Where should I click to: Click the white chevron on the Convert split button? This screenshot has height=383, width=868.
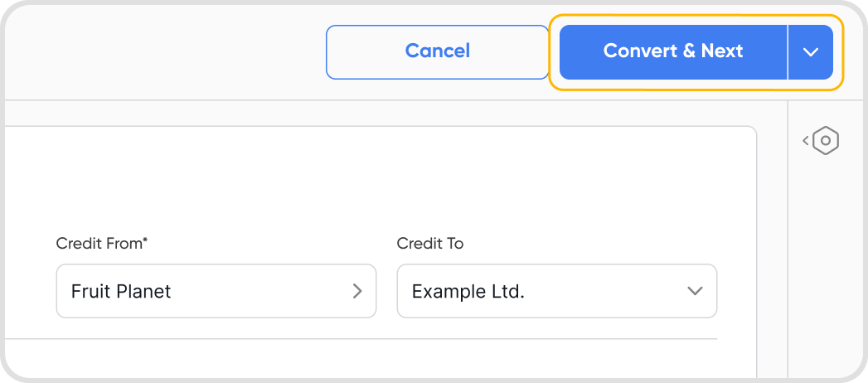tap(810, 51)
